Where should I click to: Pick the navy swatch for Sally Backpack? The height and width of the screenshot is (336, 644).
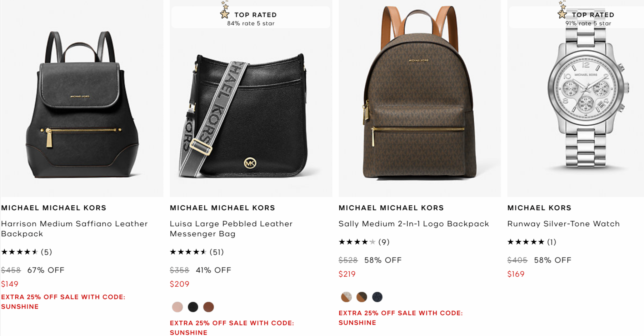click(x=377, y=297)
